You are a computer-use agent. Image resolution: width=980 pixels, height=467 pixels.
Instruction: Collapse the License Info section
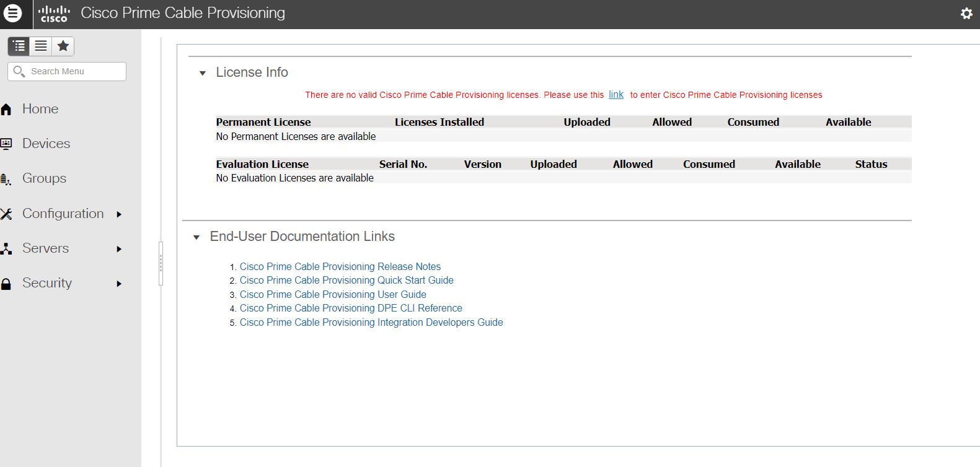point(202,73)
